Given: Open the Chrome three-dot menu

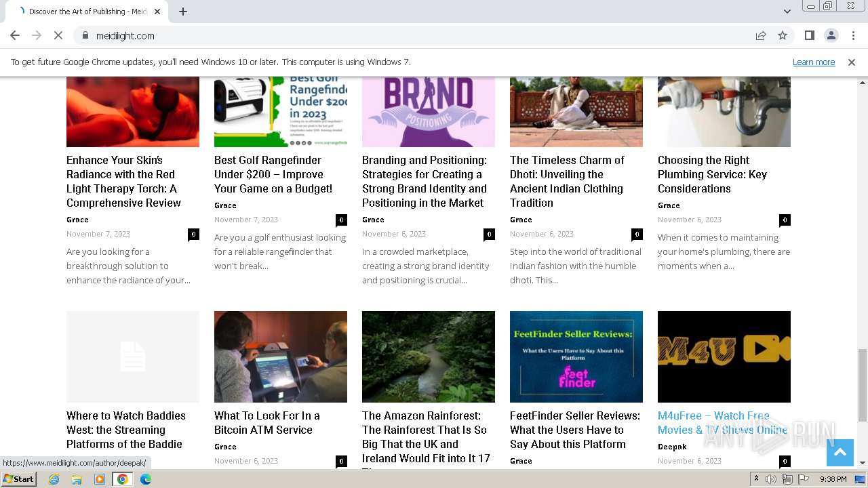Looking at the screenshot, I should pos(852,35).
